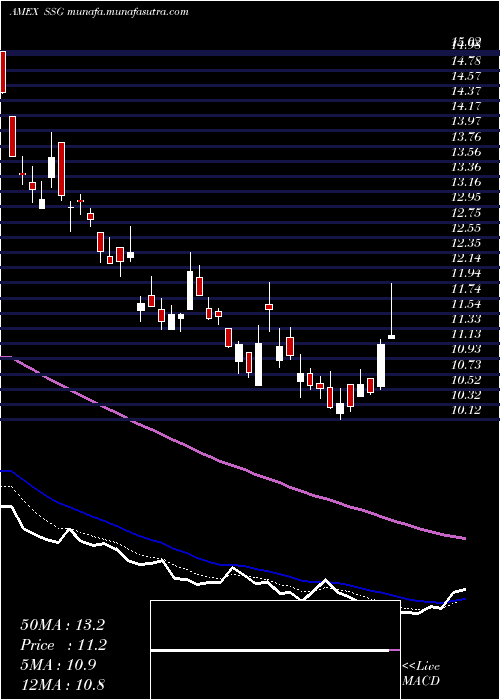Select the 11.74 price axis label
The image size is (500, 700).
coord(466,288)
